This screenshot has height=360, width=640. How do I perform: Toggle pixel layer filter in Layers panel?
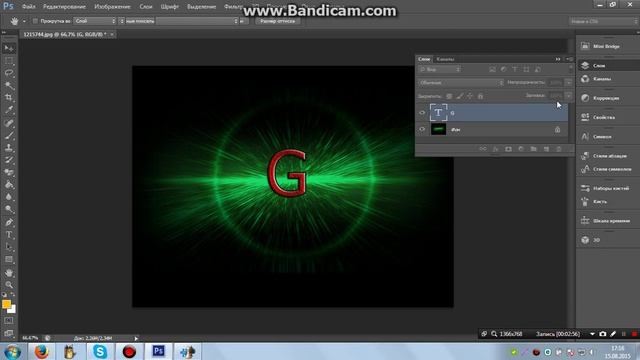pyautogui.click(x=492, y=70)
